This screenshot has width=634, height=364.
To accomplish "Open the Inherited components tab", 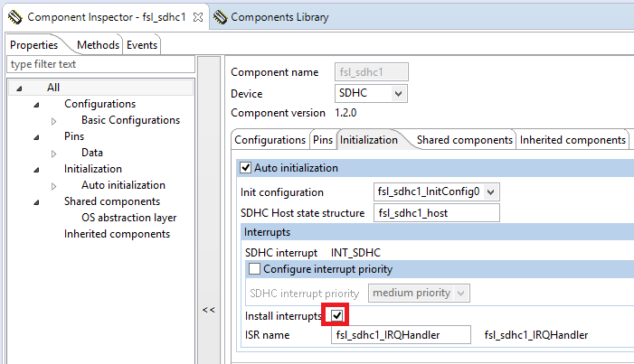I will (573, 140).
